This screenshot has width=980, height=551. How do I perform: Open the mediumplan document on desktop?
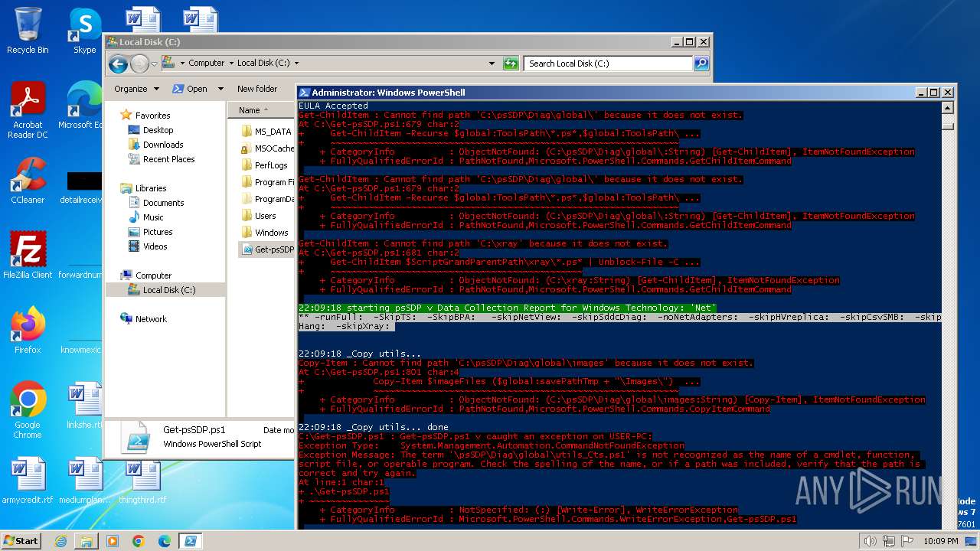click(x=84, y=481)
